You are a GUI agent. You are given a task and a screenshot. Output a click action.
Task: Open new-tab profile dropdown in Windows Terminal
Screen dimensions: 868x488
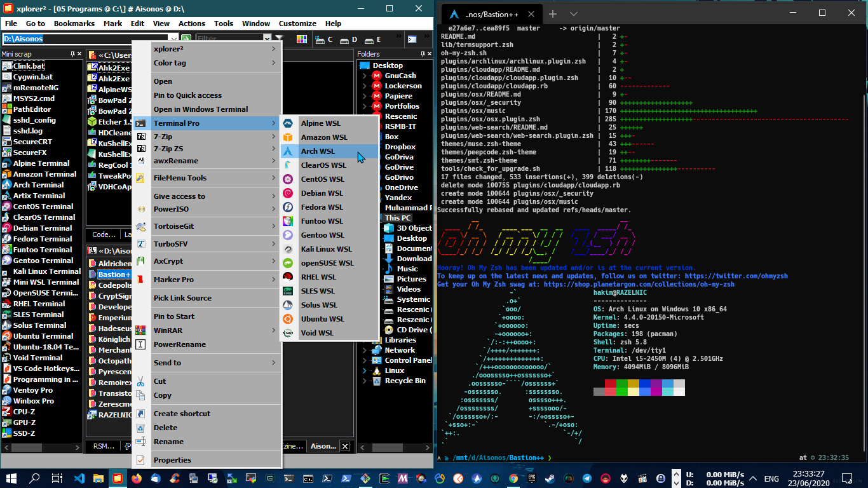[574, 14]
